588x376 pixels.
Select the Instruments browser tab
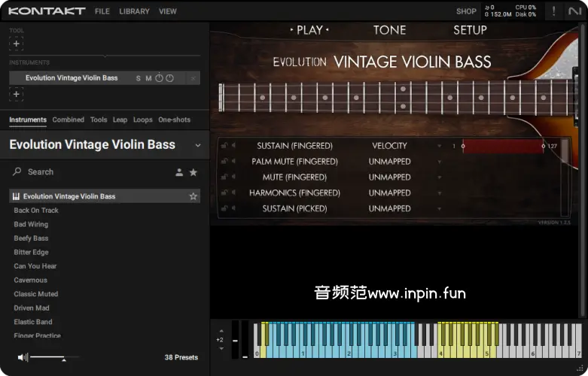[x=28, y=120]
